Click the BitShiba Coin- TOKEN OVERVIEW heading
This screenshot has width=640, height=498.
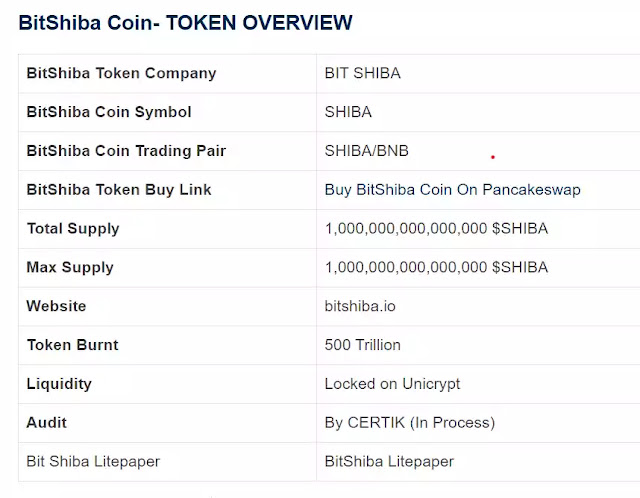pos(185,22)
